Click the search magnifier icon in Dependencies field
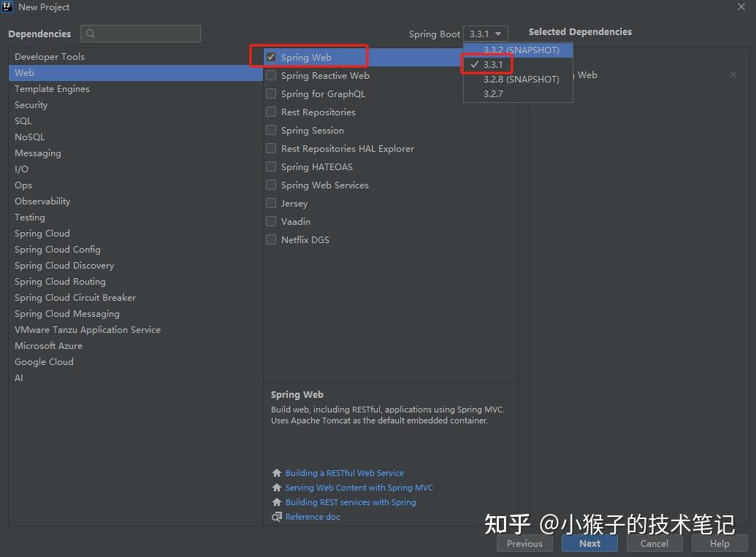 [90, 34]
